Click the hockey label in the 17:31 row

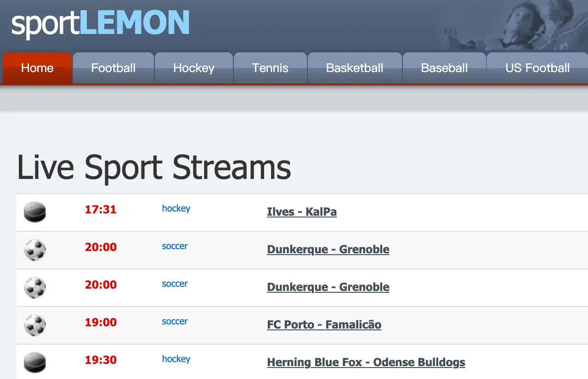(176, 208)
